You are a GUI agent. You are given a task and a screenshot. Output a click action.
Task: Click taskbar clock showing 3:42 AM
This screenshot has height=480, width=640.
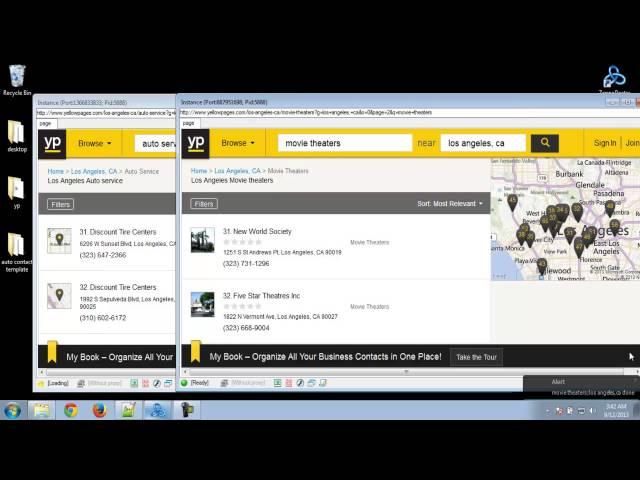(x=616, y=410)
